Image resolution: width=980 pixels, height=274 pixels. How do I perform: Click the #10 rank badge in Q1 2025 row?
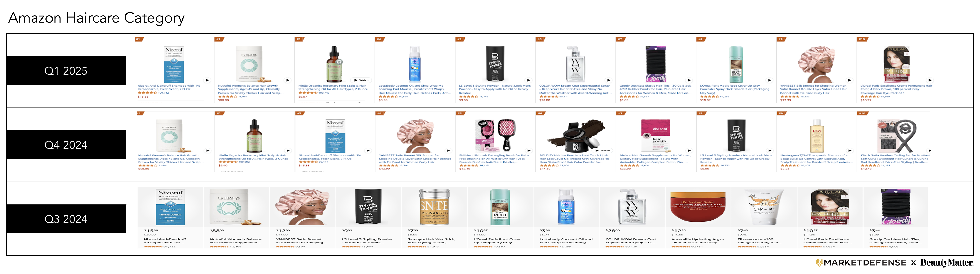862,39
